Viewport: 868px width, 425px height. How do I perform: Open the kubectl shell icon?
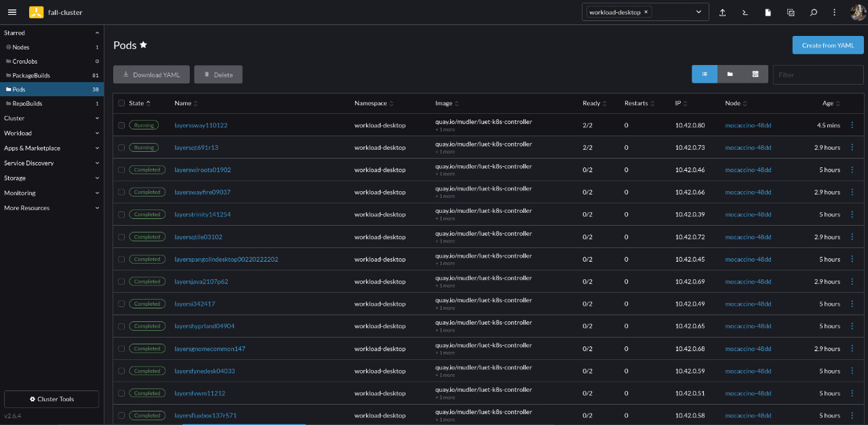pos(745,12)
